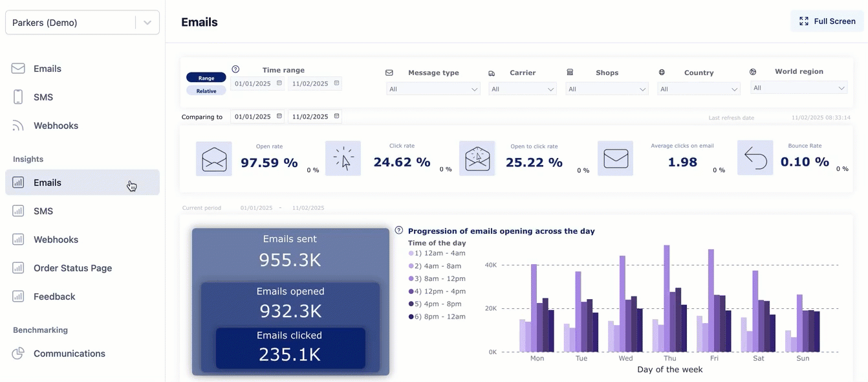
Task: Open Communications under Benchmarking
Action: (x=69, y=353)
